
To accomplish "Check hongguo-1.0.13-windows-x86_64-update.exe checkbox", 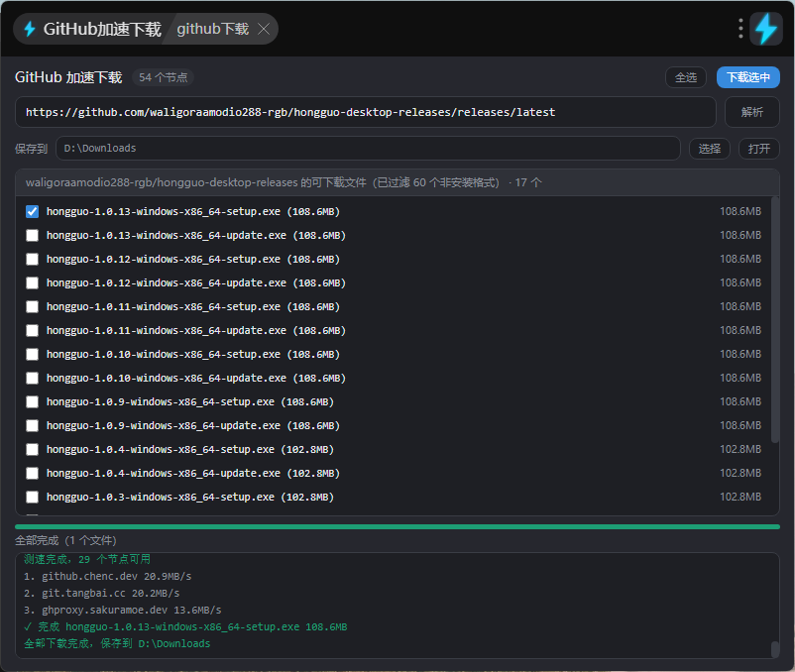I will (32, 235).
